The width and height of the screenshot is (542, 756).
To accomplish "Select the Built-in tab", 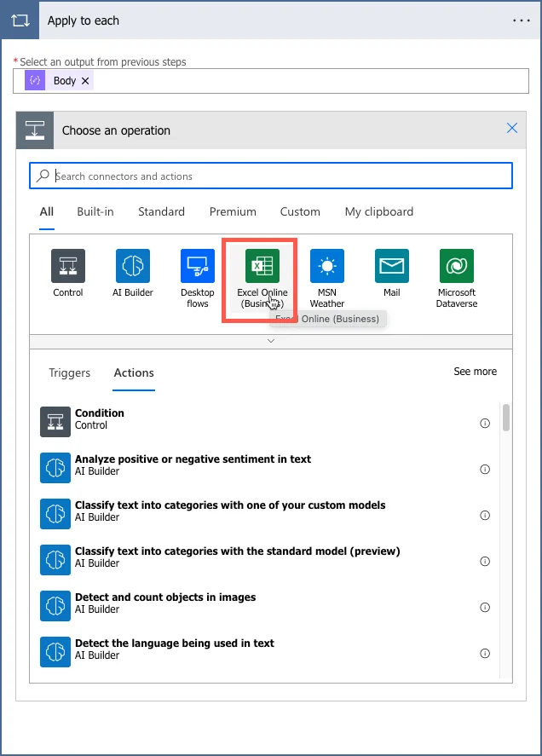I will click(95, 211).
